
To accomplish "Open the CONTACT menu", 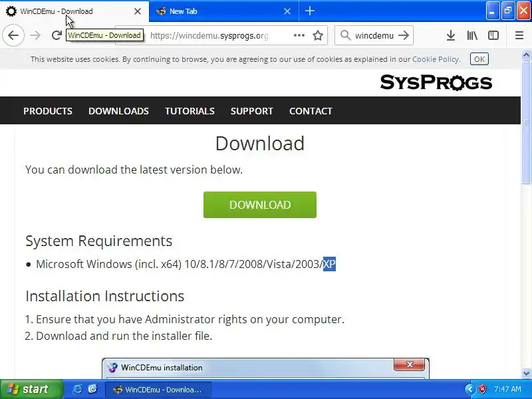I will coord(311,111).
